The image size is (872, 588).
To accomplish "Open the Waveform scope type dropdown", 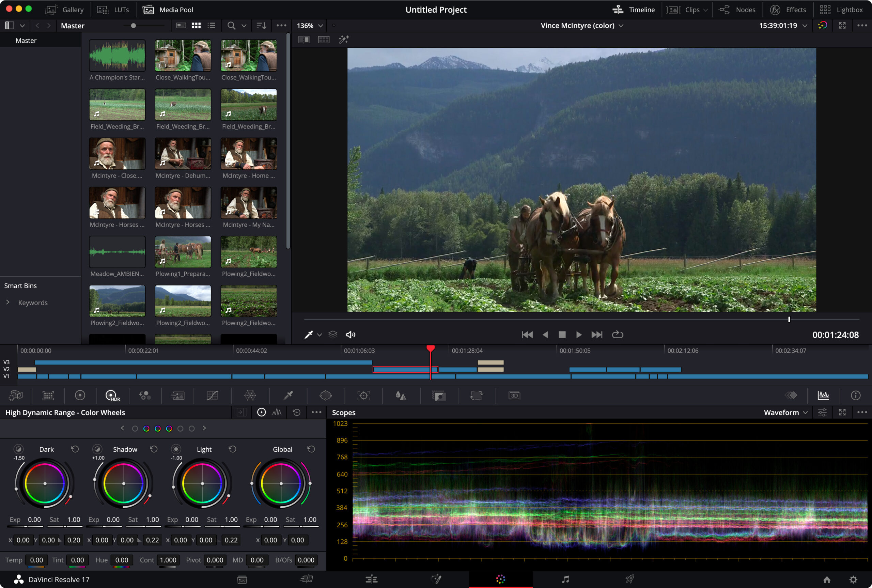I will pos(785,413).
